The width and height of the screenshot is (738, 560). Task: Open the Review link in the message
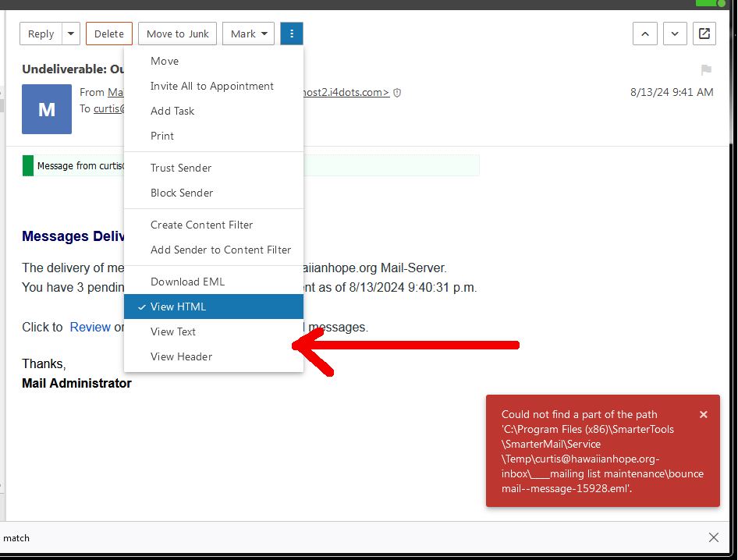(90, 328)
